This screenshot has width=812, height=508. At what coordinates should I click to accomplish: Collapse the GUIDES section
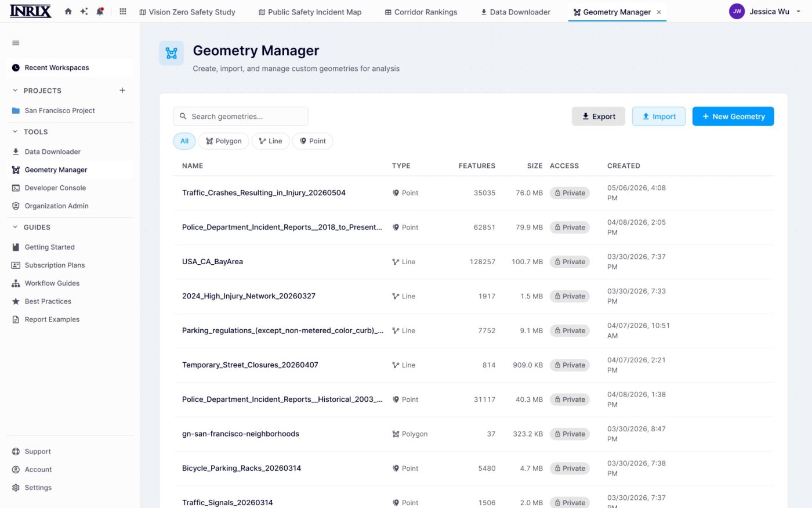click(x=15, y=227)
